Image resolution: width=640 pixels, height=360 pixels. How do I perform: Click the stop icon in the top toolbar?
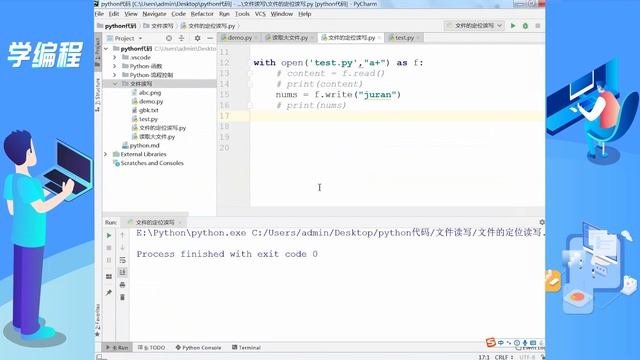tap(538, 26)
